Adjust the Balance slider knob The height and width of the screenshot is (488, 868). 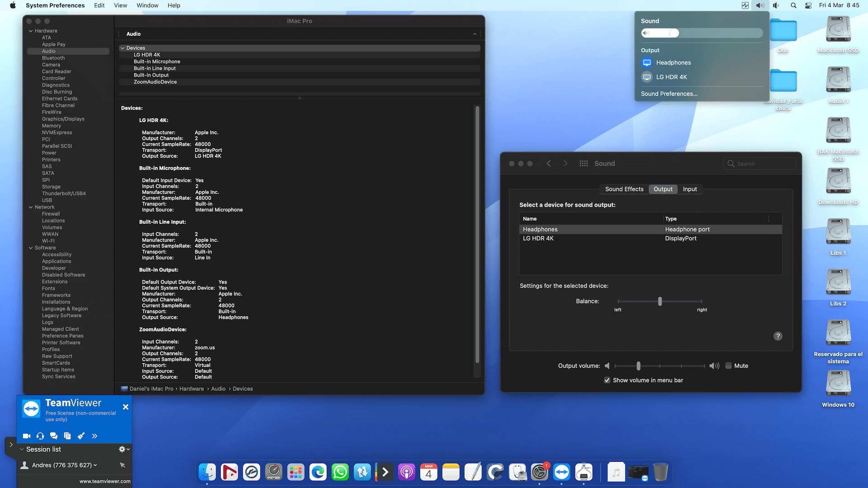pyautogui.click(x=660, y=301)
